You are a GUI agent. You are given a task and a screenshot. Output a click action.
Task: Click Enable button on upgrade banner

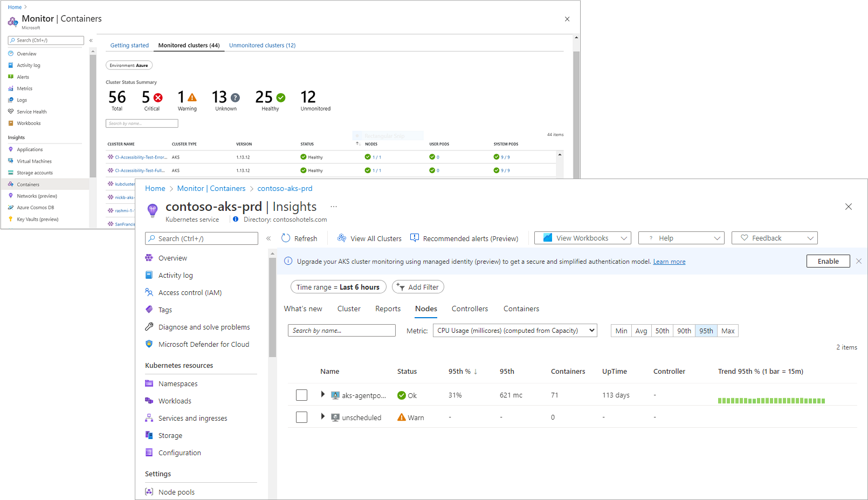coord(828,262)
